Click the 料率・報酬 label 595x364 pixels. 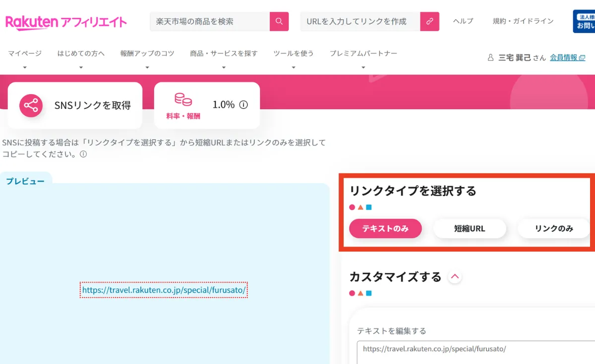click(183, 116)
